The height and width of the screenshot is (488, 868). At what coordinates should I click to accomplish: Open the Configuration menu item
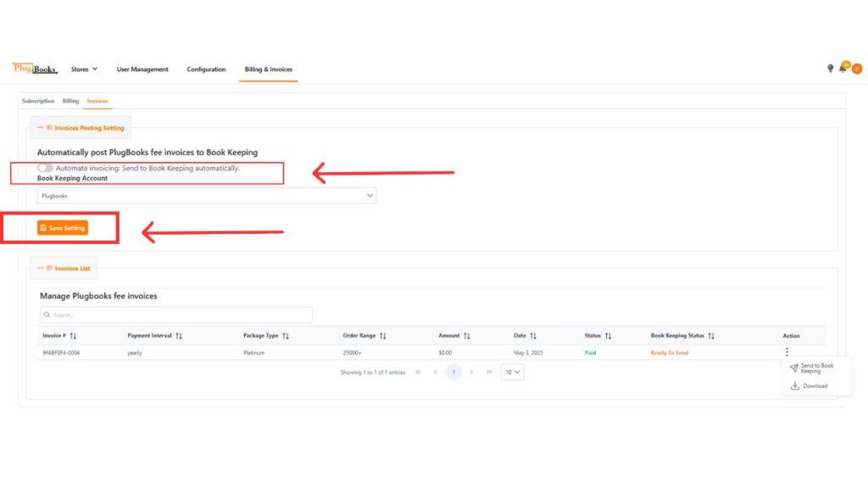pos(206,69)
